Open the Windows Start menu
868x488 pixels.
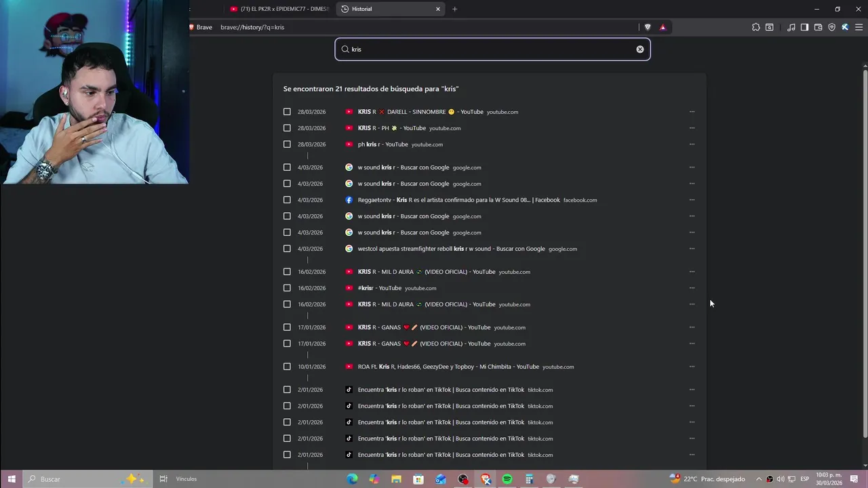[x=12, y=479]
